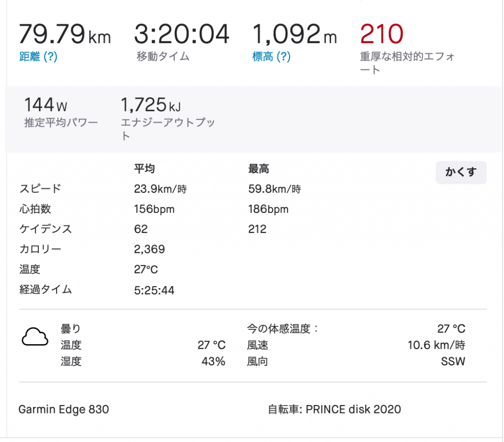Click the カロリー row label
The height and width of the screenshot is (442, 504).
click(x=40, y=249)
